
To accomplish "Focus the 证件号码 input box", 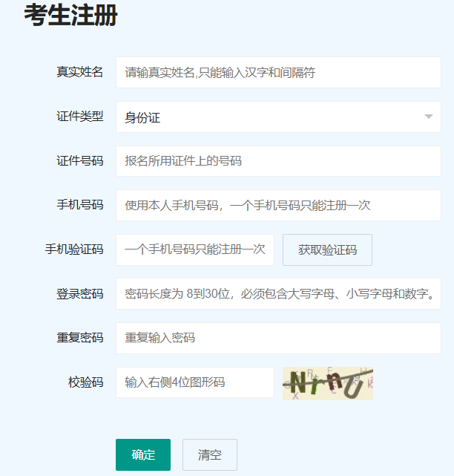I will click(x=278, y=161).
